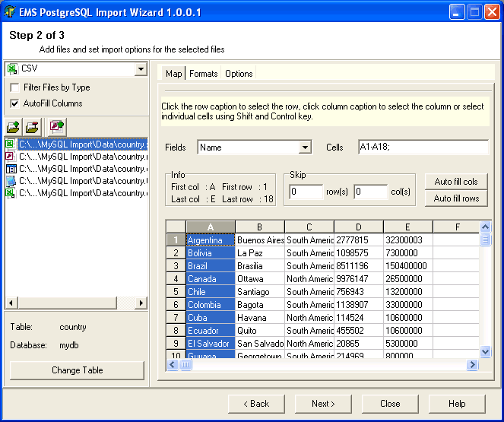The width and height of the screenshot is (504, 422).
Task: Proceed with the Next button
Action: click(x=323, y=404)
